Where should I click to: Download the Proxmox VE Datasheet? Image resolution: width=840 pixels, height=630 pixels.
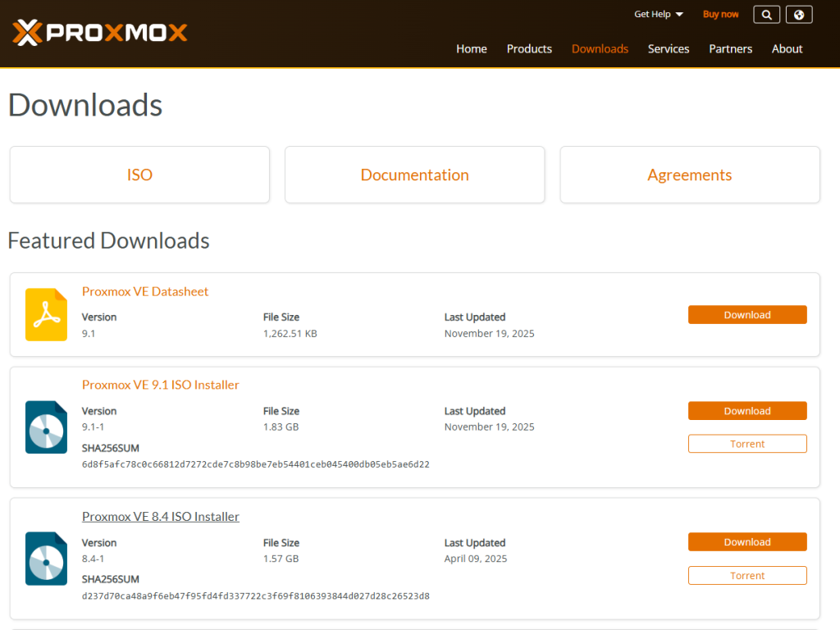click(x=746, y=314)
